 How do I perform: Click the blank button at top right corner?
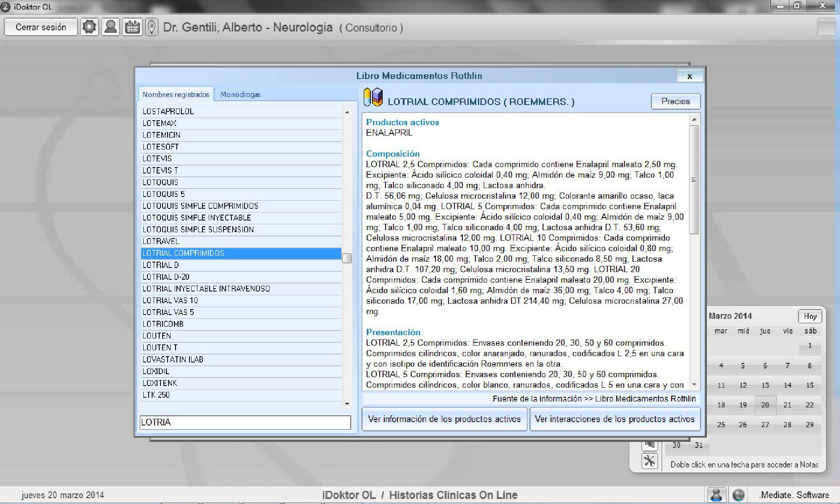[x=826, y=27]
